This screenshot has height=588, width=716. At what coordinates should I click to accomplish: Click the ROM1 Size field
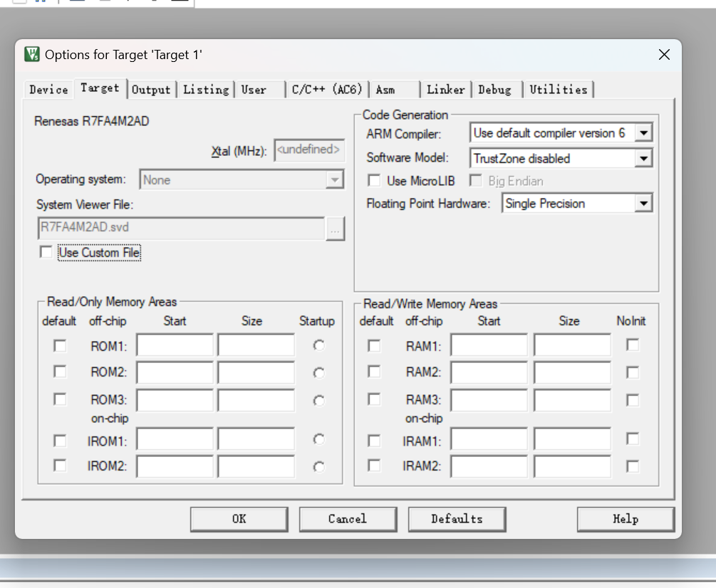coord(256,345)
